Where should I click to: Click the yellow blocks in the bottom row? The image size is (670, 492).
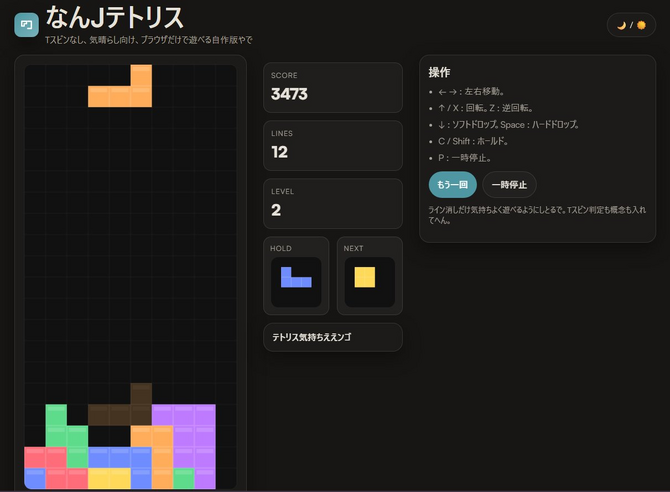(x=109, y=478)
